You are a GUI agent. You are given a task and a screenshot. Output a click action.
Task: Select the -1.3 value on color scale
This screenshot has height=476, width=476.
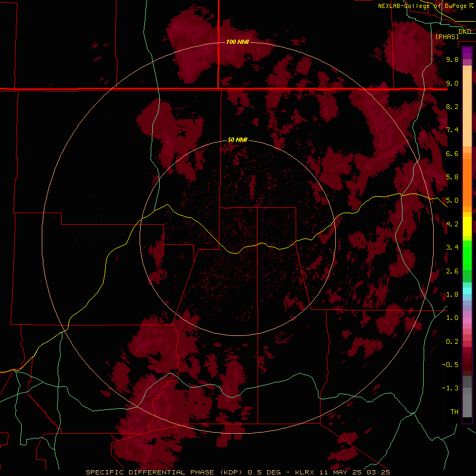point(450,388)
